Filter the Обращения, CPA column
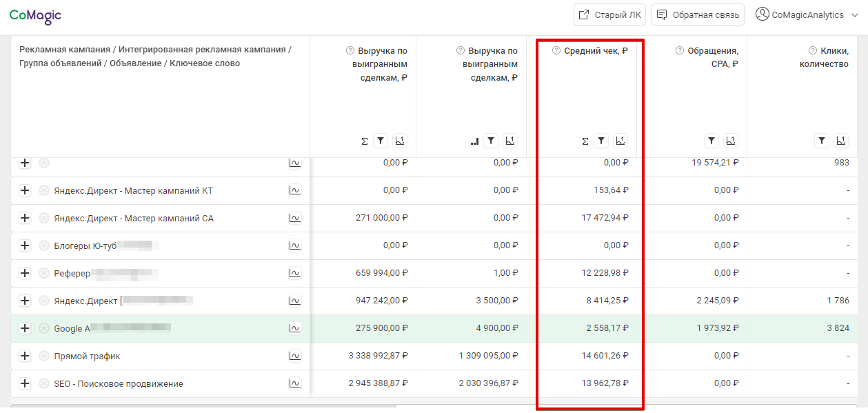The image size is (868, 413). point(711,141)
